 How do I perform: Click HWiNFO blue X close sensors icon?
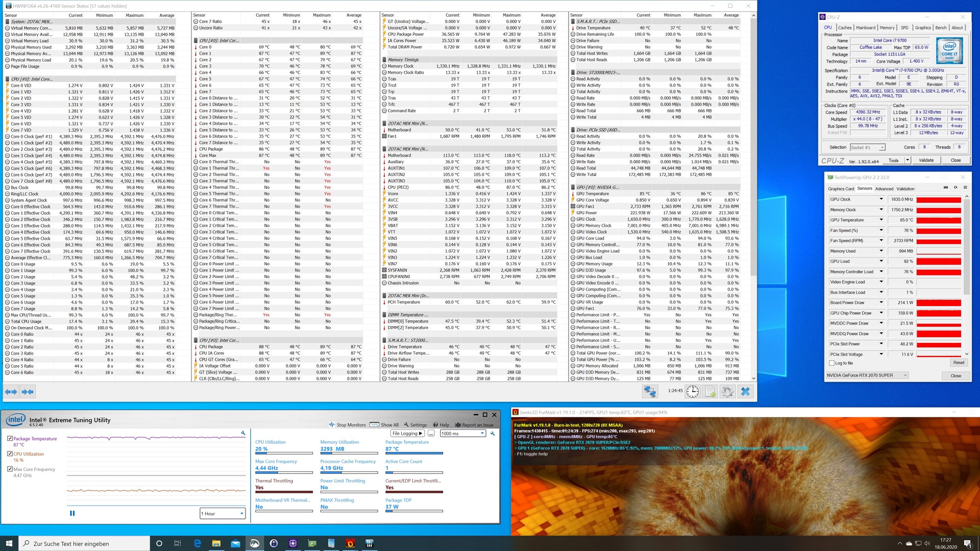tap(745, 391)
